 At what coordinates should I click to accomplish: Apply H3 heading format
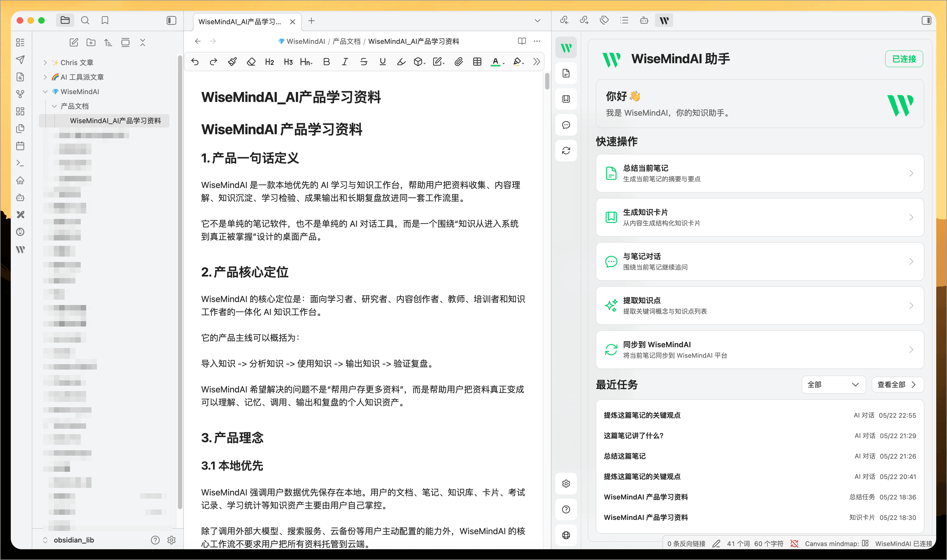(x=288, y=62)
